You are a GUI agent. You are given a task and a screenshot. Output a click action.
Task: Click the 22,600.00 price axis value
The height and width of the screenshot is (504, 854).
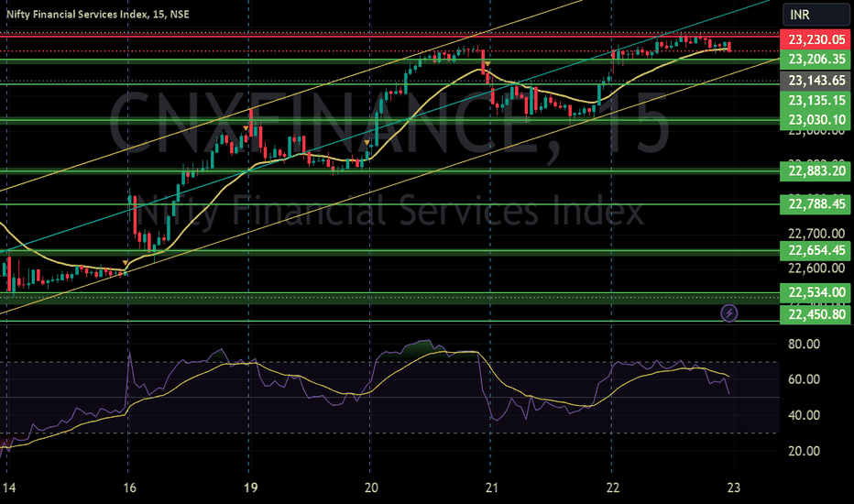[816, 268]
